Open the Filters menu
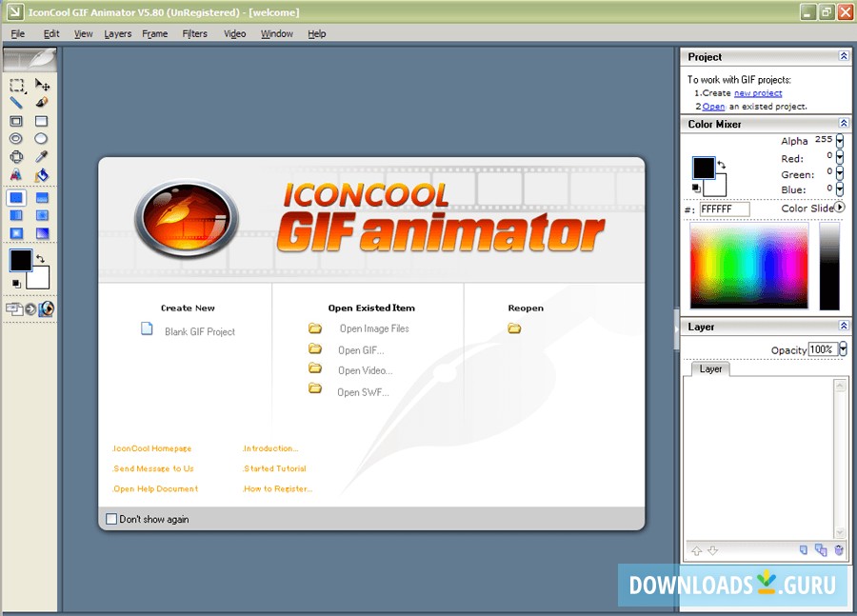The height and width of the screenshot is (616, 857). tap(194, 33)
